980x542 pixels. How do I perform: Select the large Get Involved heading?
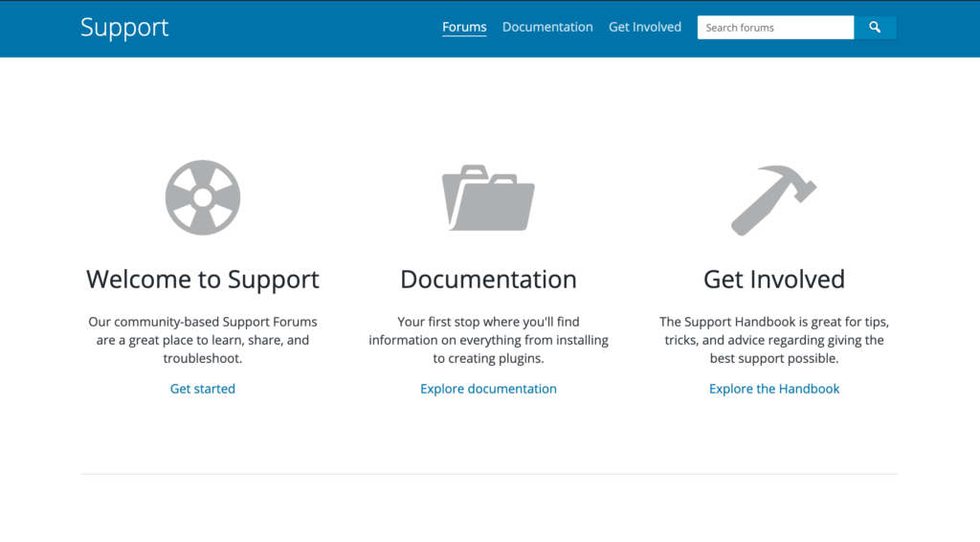773,279
